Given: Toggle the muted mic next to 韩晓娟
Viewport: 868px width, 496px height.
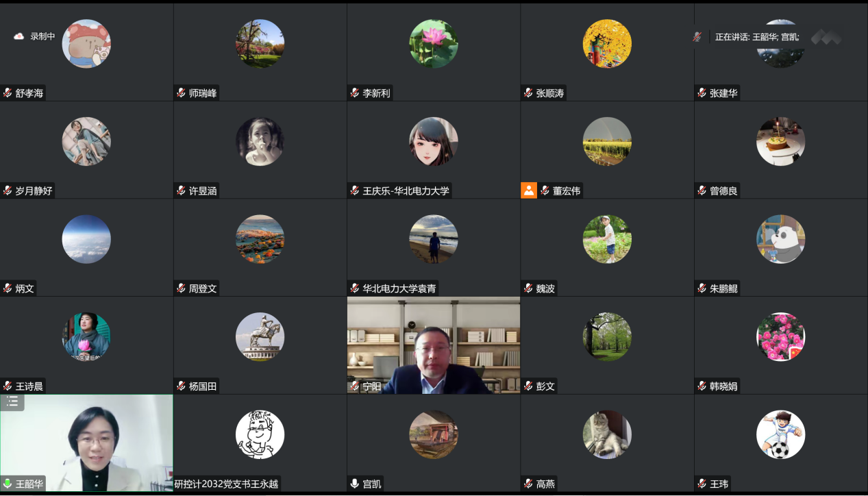Looking at the screenshot, I should (702, 386).
